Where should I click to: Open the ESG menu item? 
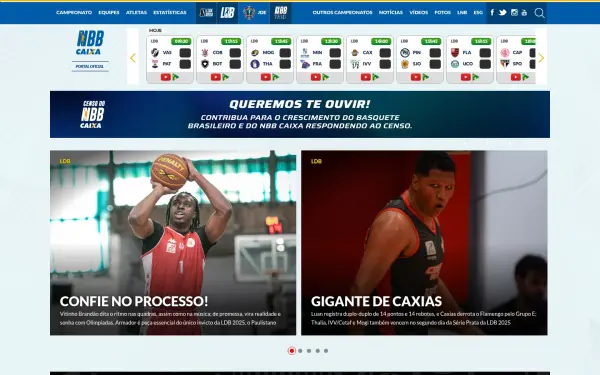pos(478,13)
